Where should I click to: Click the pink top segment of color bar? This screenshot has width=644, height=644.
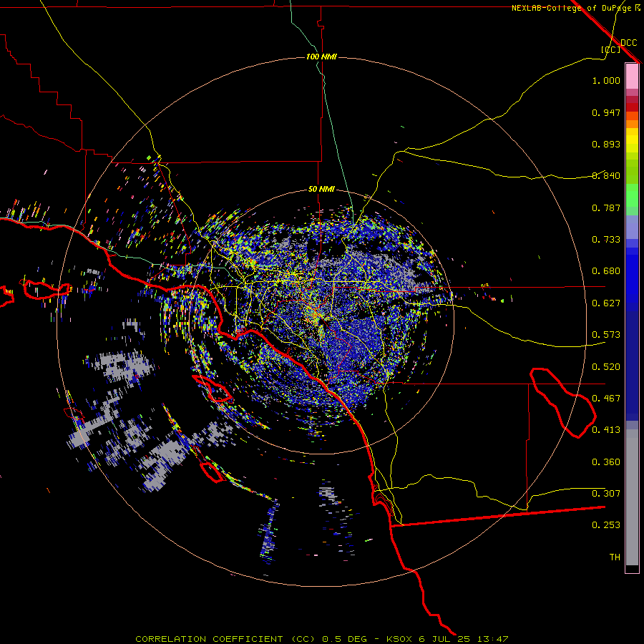632,76
